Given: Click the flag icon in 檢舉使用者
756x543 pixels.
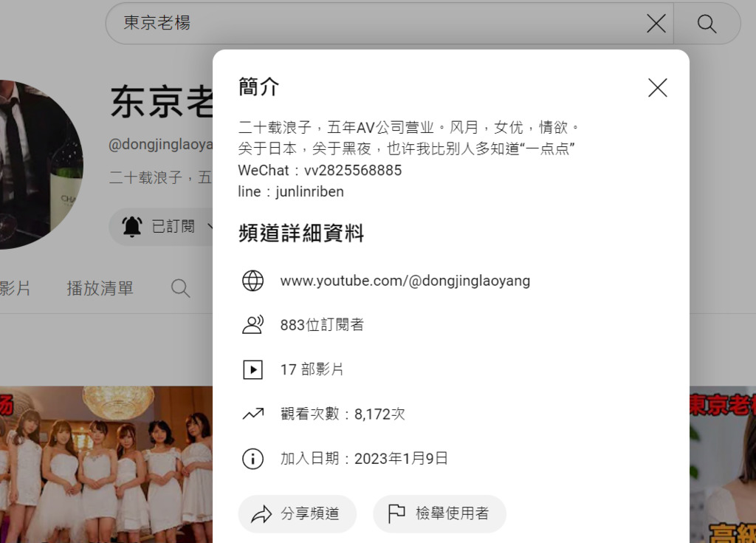Looking at the screenshot, I should tap(396, 513).
